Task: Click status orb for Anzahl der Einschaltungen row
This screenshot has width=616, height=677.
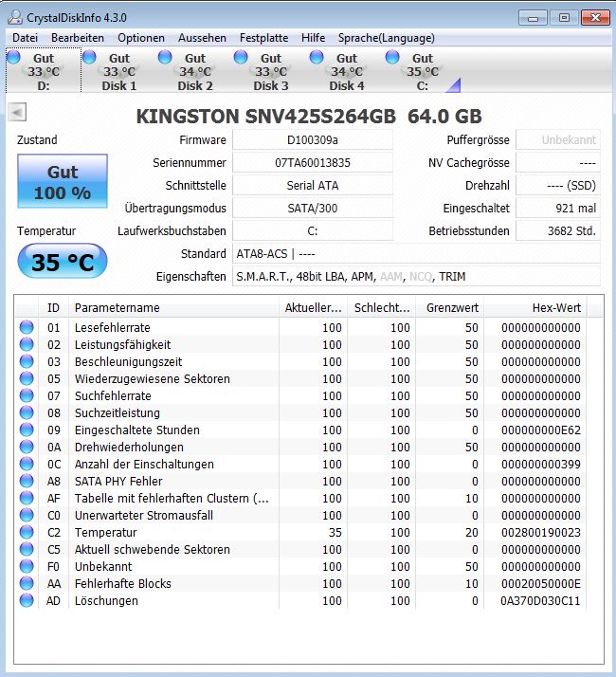Action: [x=27, y=464]
